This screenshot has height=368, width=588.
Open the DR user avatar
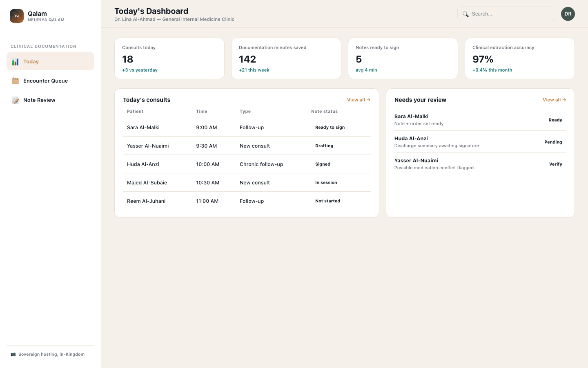[568, 14]
